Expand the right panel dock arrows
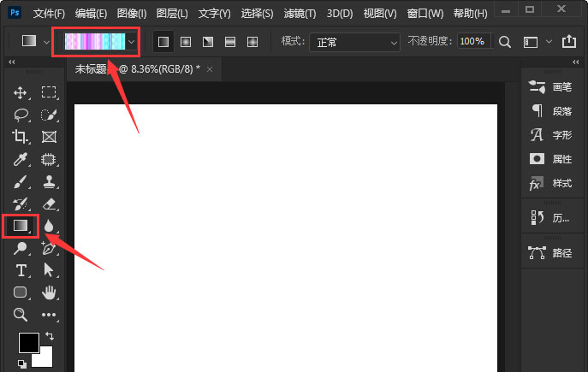588x372 pixels. coord(576,62)
